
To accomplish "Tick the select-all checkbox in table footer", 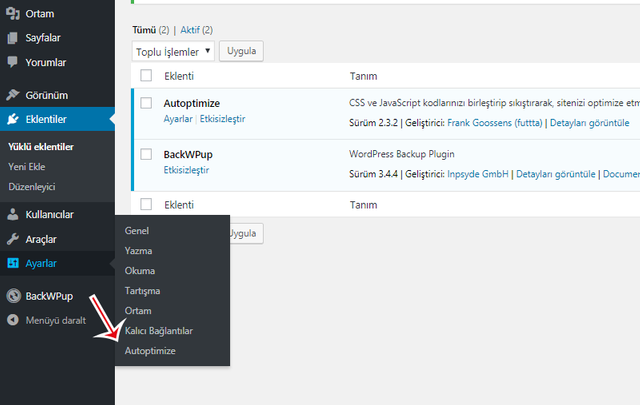I will 146,204.
